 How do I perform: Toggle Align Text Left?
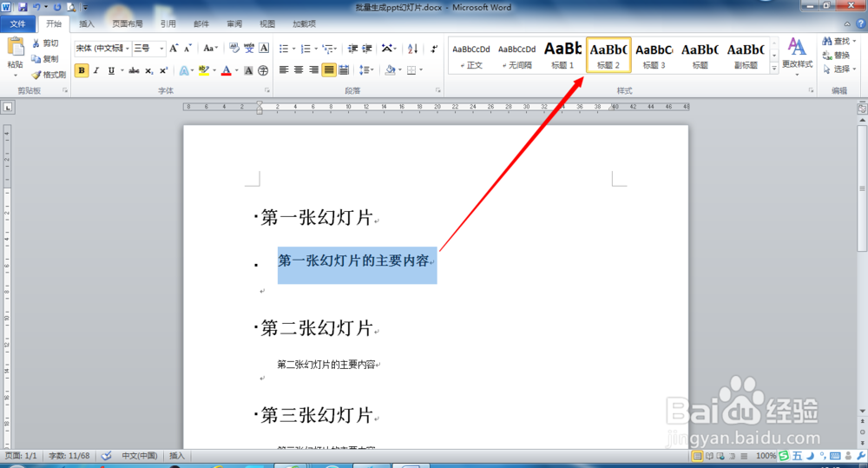click(x=284, y=69)
